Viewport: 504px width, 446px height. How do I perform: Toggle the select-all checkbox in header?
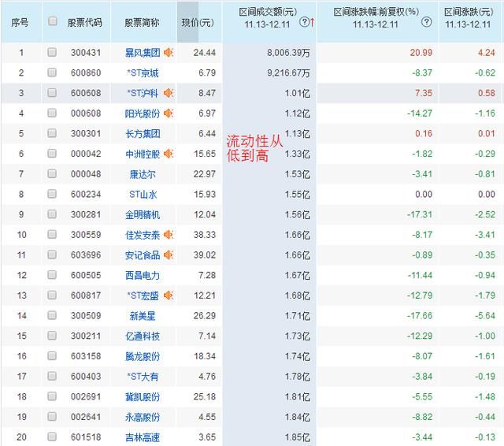(53, 21)
